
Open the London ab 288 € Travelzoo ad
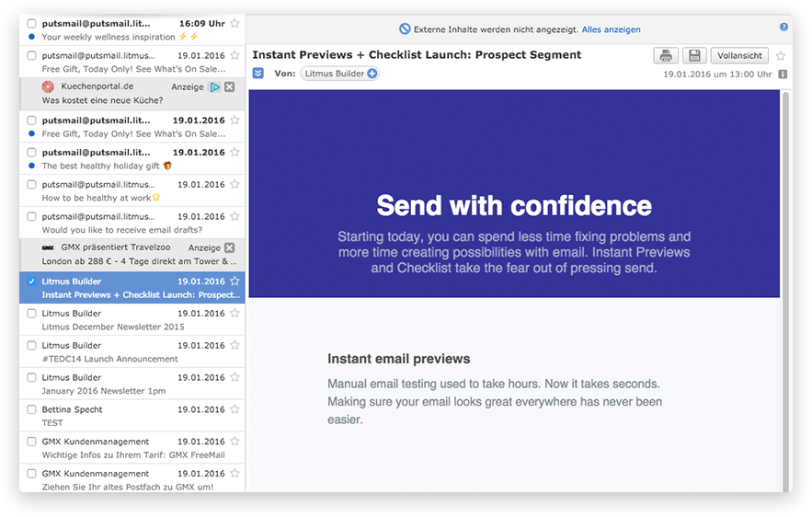[132, 254]
